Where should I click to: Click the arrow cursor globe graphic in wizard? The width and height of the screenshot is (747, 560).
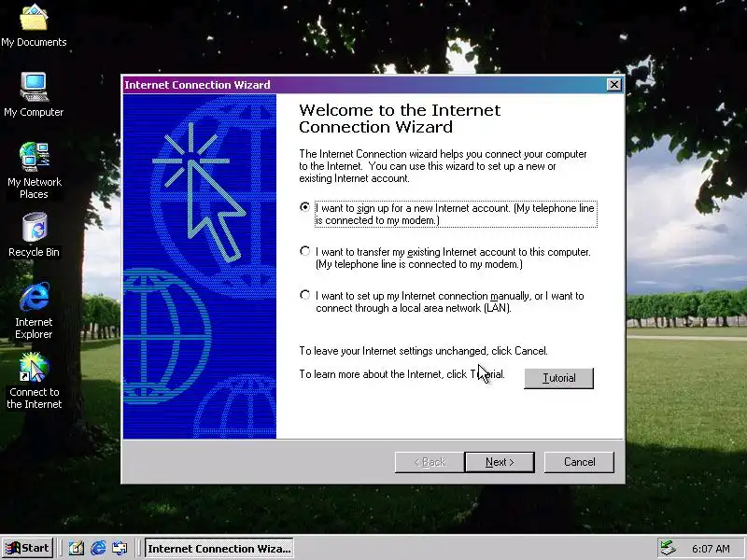(200, 266)
